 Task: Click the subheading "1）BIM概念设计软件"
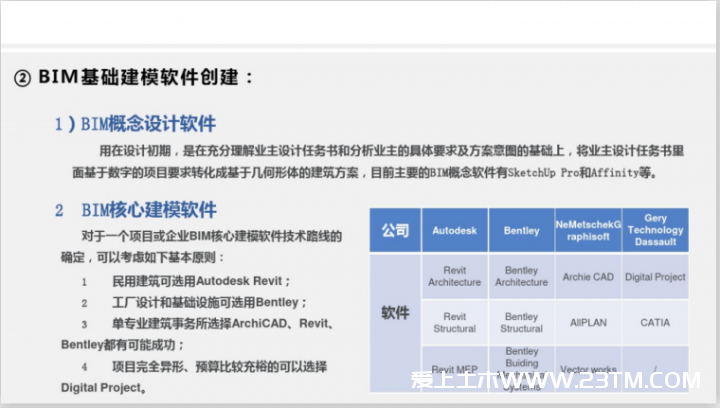pos(135,124)
